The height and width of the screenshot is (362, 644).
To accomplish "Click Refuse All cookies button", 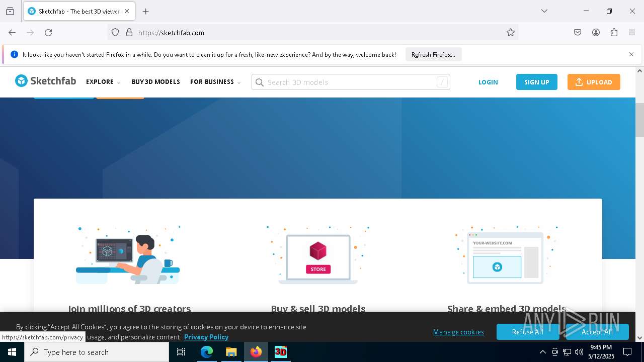I will point(528,332).
